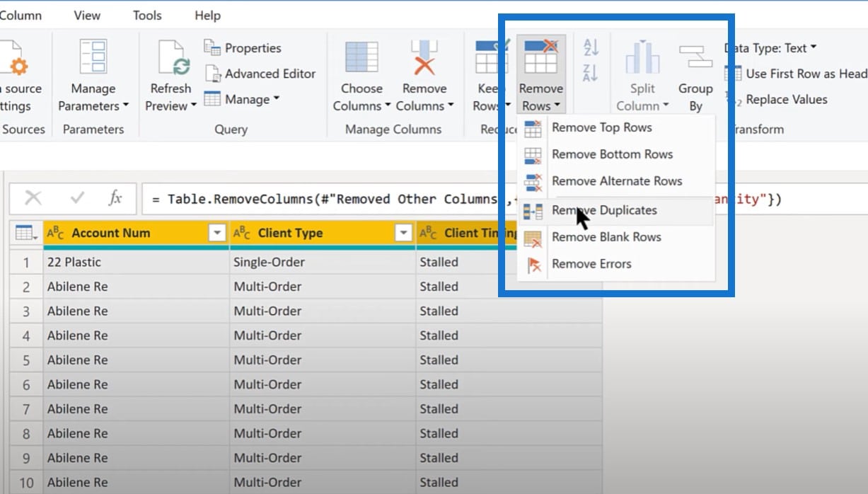Collapse the Remove Rows dropdown arrow
The width and height of the screenshot is (868, 494).
pos(557,106)
